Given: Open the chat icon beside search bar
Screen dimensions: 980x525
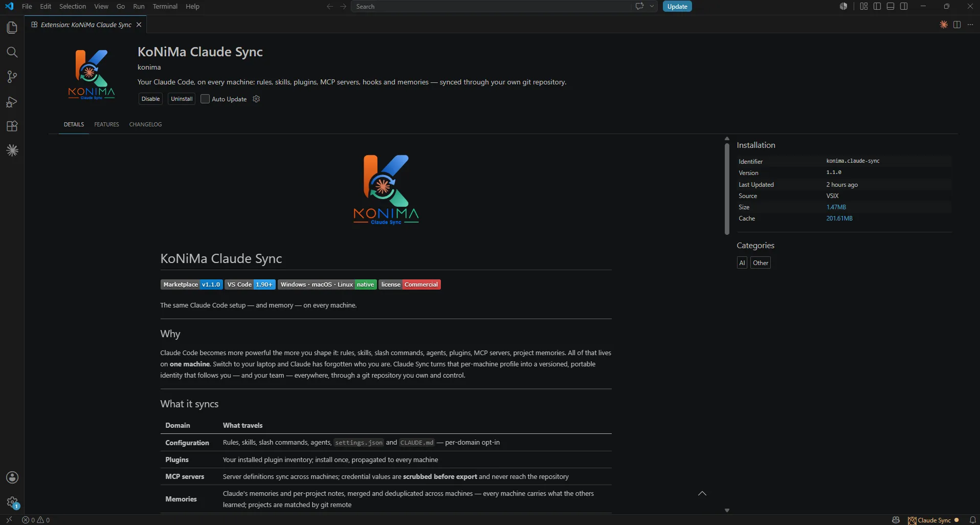Looking at the screenshot, I should click(x=639, y=6).
